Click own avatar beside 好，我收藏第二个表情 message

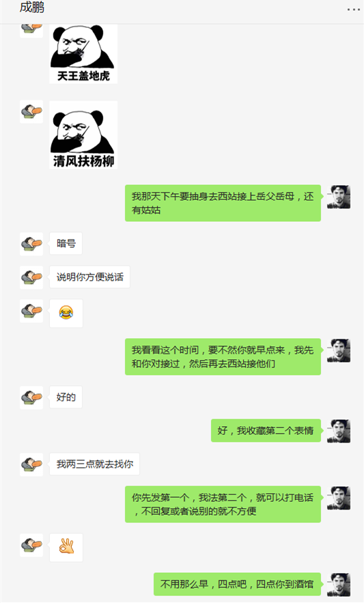coord(339,431)
